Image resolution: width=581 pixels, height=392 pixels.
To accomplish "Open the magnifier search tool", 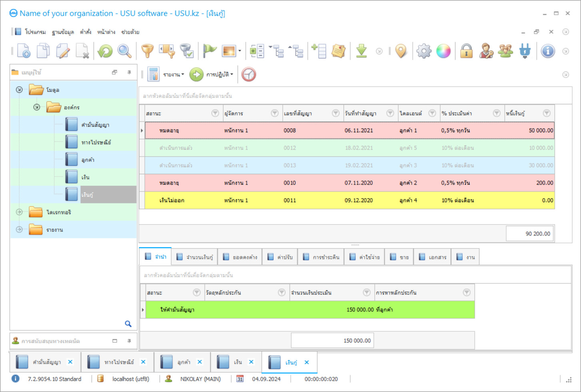I will pos(124,51).
